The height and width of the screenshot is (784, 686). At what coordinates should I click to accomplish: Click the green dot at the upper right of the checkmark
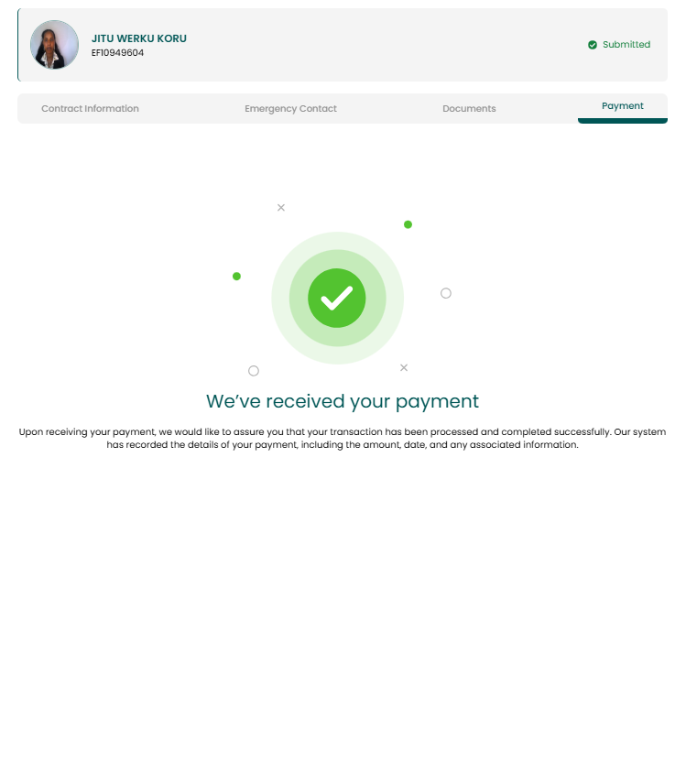tap(408, 224)
